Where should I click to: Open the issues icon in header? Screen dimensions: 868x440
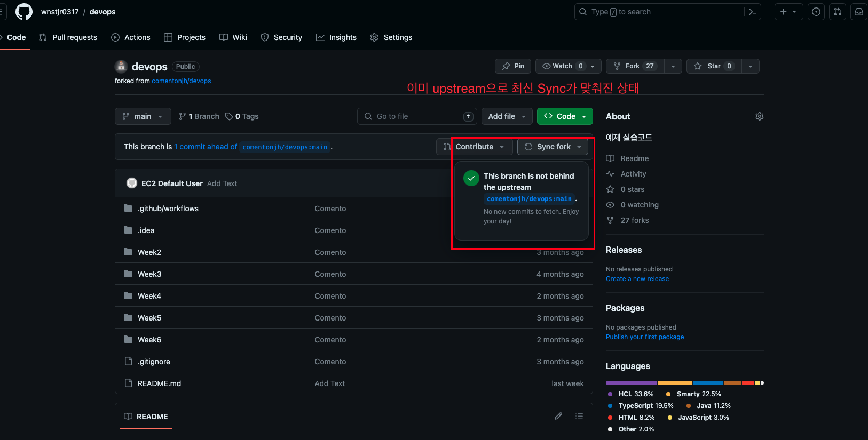click(x=816, y=12)
